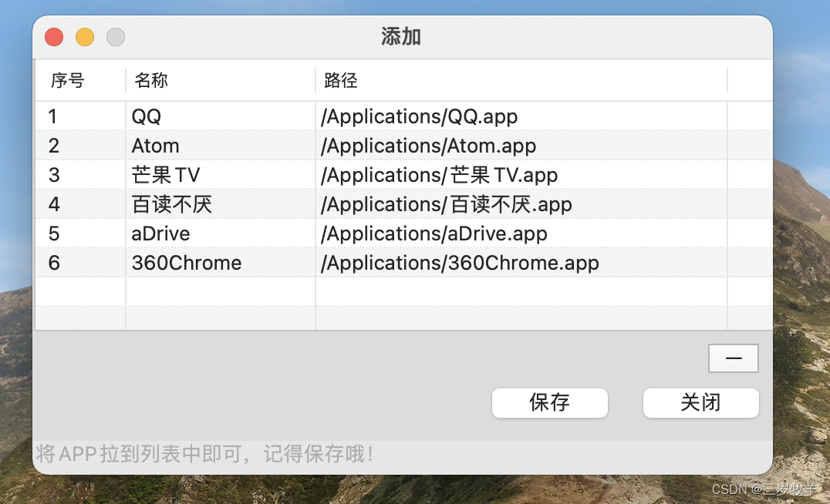The image size is (830, 504).
Task: Click the /Applications/aDrive.app path cell
Action: 434,234
